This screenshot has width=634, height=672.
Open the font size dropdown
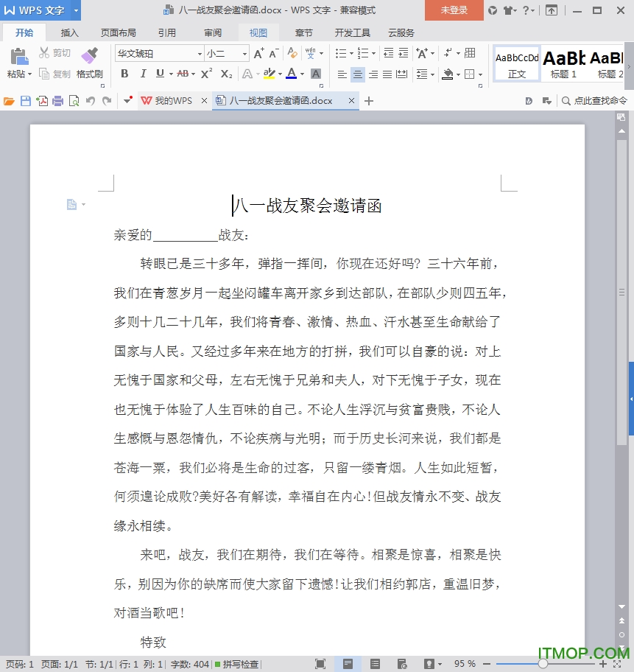point(244,54)
